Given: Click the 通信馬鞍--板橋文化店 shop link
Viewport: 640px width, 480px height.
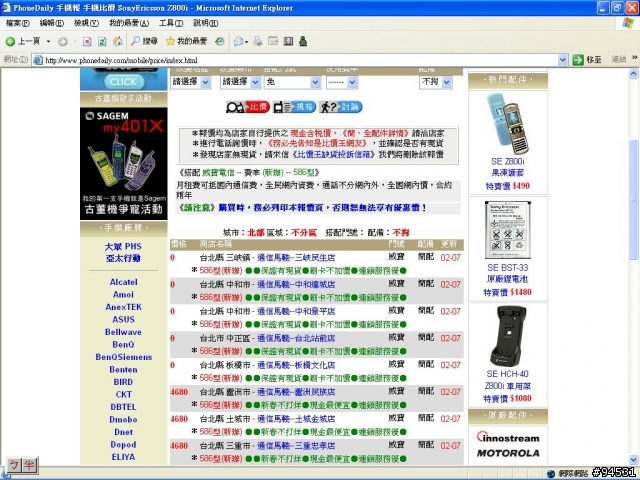Looking at the screenshot, I should point(296,365).
